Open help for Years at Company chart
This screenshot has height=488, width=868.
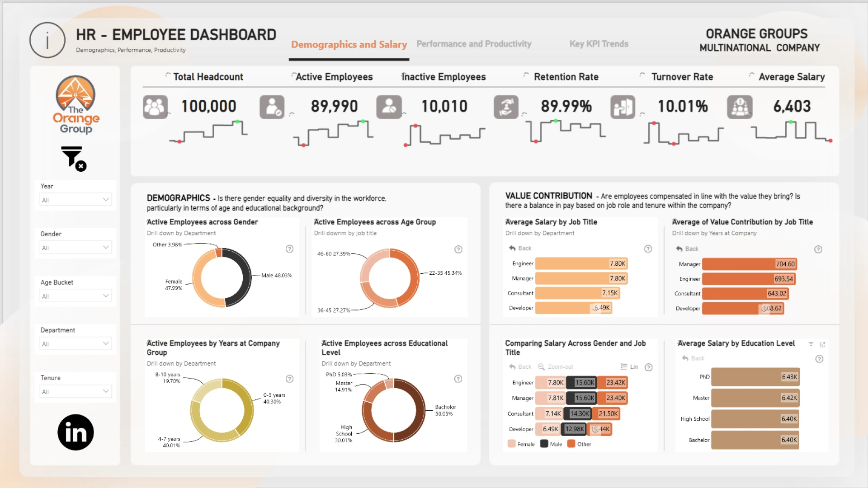tap(290, 379)
